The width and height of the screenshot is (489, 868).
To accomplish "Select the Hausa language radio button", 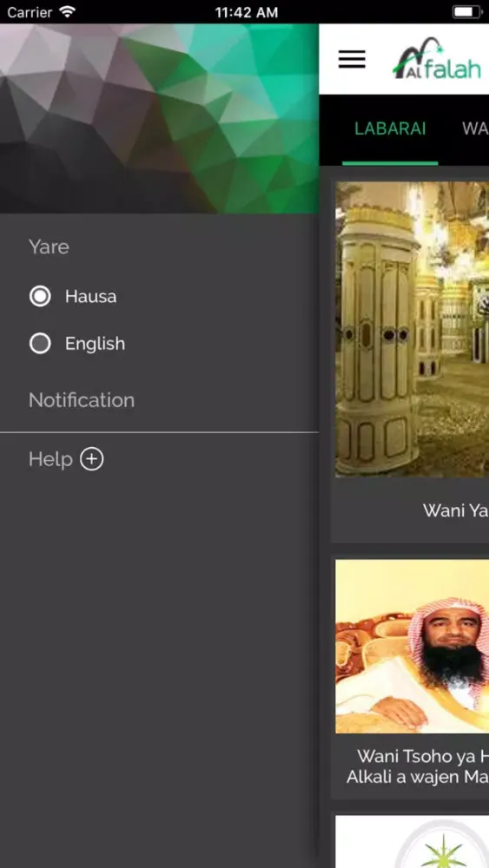I will point(40,296).
